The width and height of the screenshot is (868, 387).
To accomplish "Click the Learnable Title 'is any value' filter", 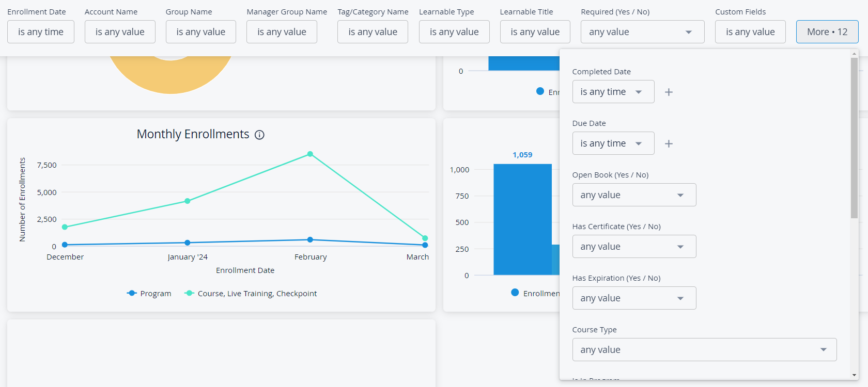I will click(535, 32).
